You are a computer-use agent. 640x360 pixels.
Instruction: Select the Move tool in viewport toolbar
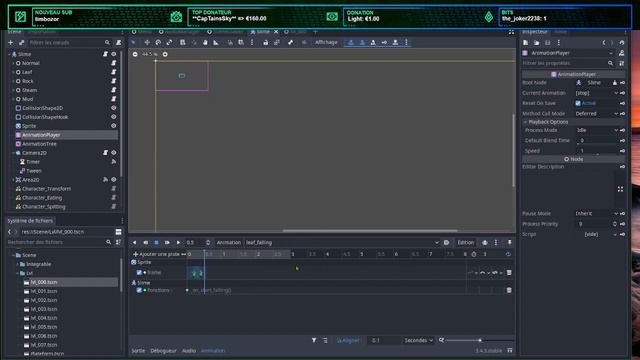click(147, 42)
